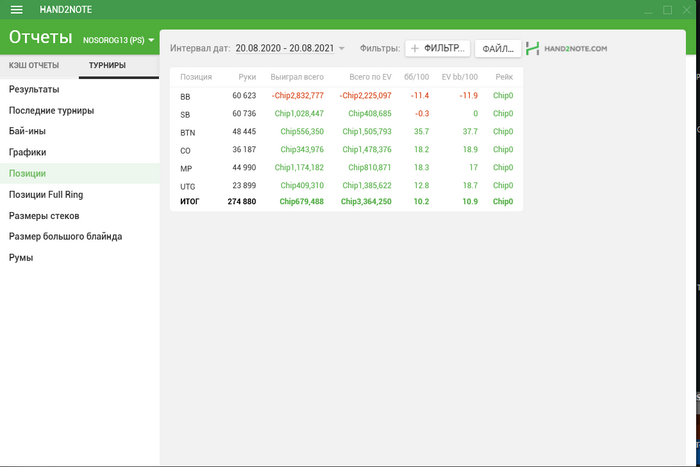Screen dimensions: 700x467
Task: Click the Chip679,488 total winnings cell
Action: click(x=302, y=202)
